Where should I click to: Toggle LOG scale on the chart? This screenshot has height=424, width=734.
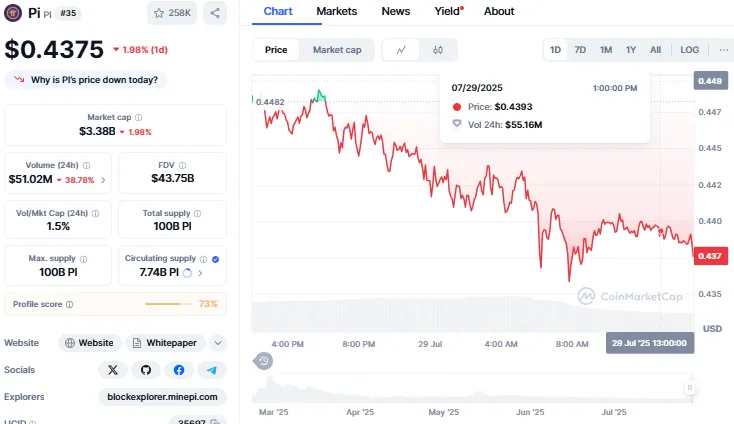click(x=690, y=50)
